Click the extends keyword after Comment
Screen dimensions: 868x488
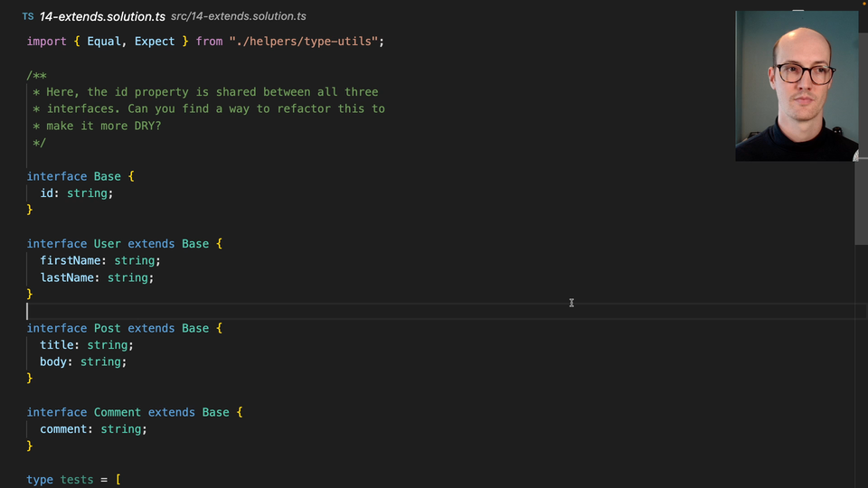(x=172, y=412)
